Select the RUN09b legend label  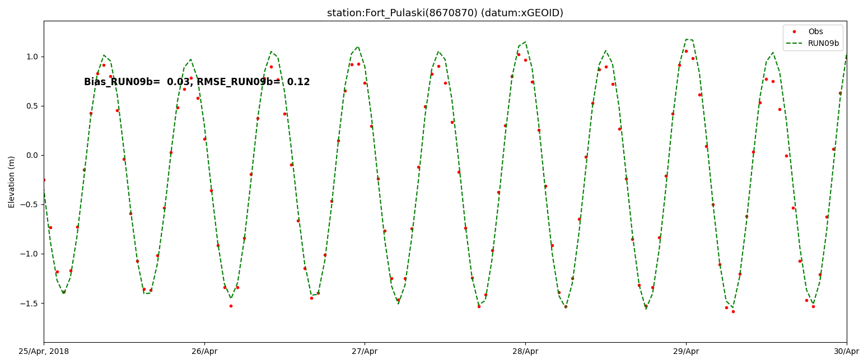tap(823, 43)
